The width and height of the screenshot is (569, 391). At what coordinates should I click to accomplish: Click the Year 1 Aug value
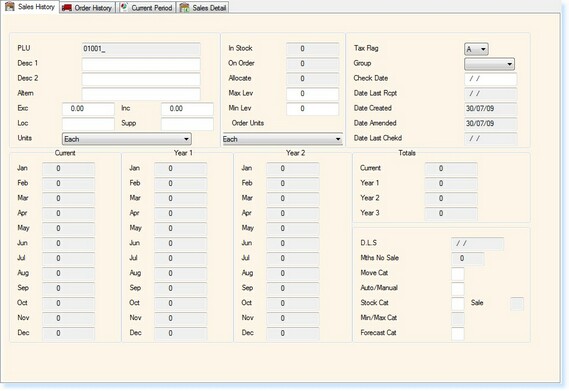pos(181,273)
